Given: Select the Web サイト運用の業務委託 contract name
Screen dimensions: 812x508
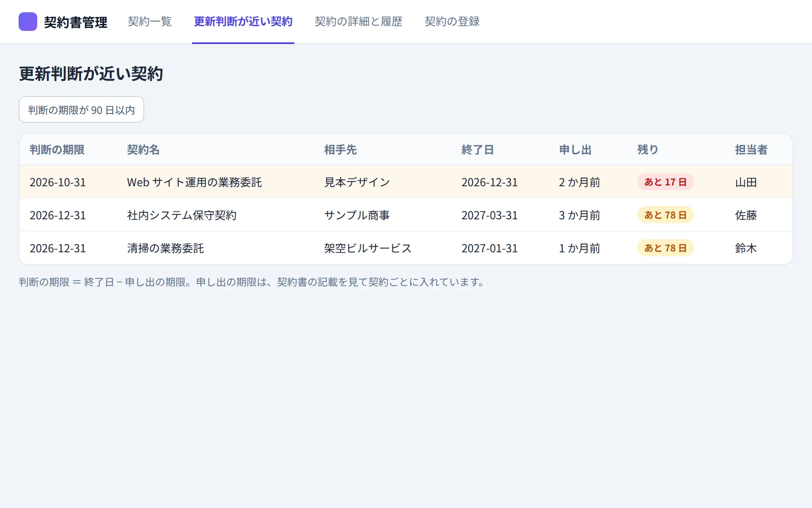Looking at the screenshot, I should tap(195, 182).
